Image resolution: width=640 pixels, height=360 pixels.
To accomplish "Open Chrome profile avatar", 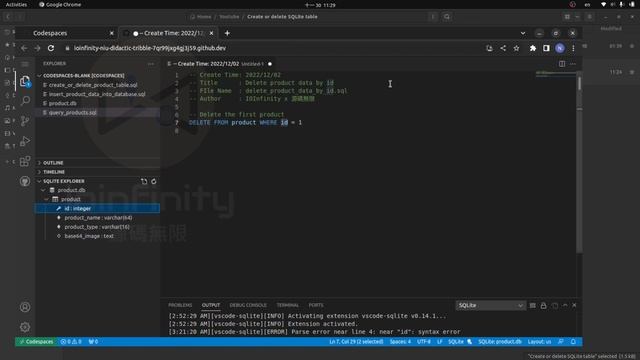I will [x=560, y=48].
